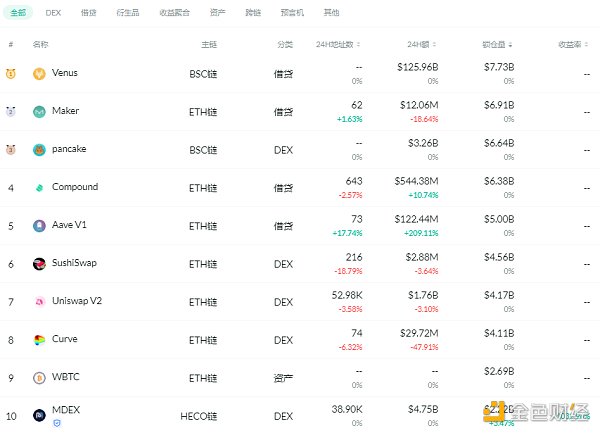Click the bronze third-place rank medal
This screenshot has width=600, height=433.
click(11, 150)
